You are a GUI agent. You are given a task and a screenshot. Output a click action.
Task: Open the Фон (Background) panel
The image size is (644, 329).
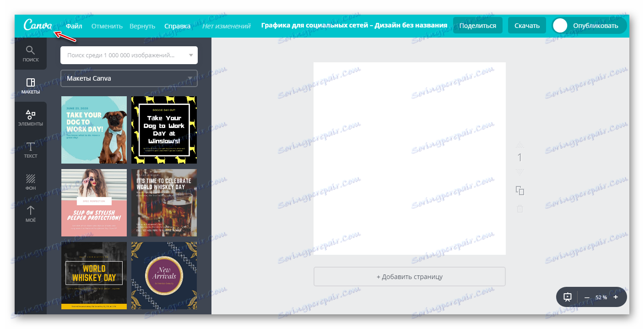pyautogui.click(x=30, y=181)
